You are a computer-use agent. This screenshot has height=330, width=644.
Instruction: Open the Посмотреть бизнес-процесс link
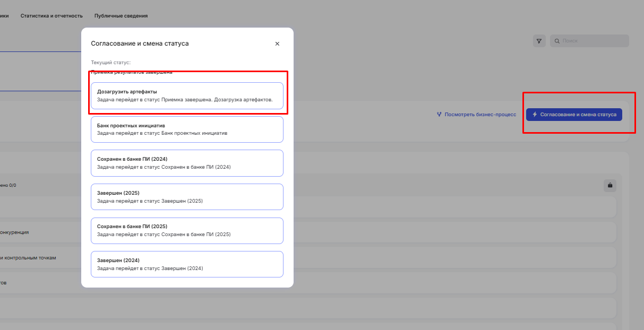[476, 114]
